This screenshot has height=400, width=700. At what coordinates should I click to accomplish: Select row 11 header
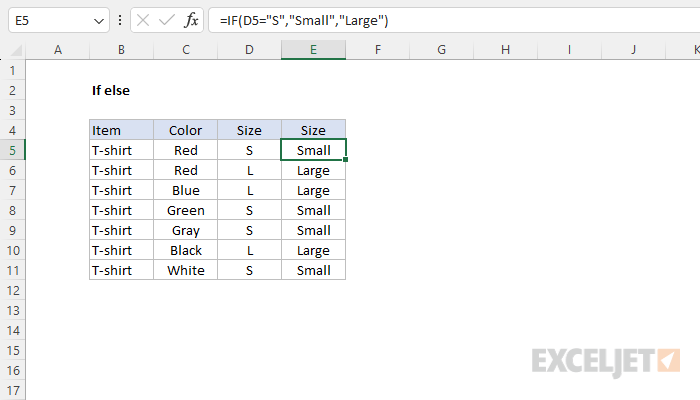pos(12,271)
